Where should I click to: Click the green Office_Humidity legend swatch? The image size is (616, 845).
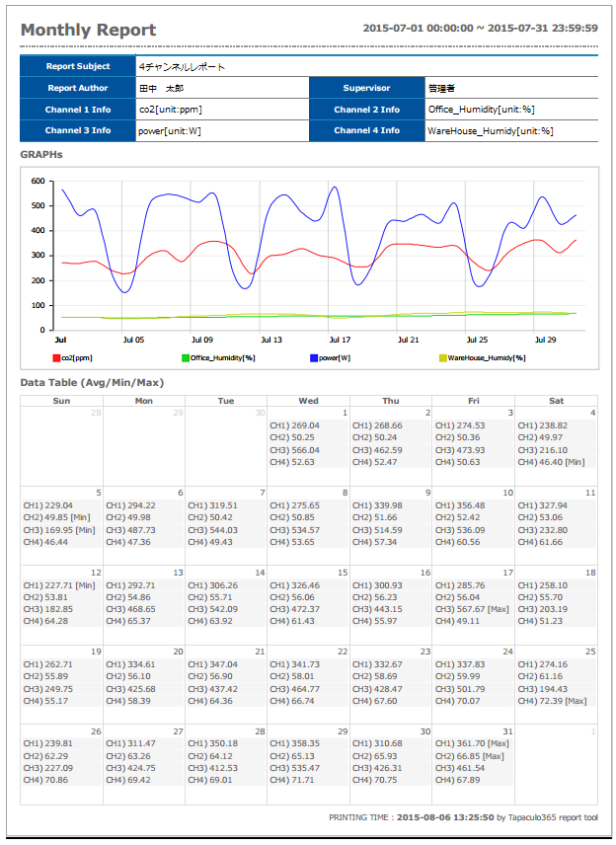point(186,358)
